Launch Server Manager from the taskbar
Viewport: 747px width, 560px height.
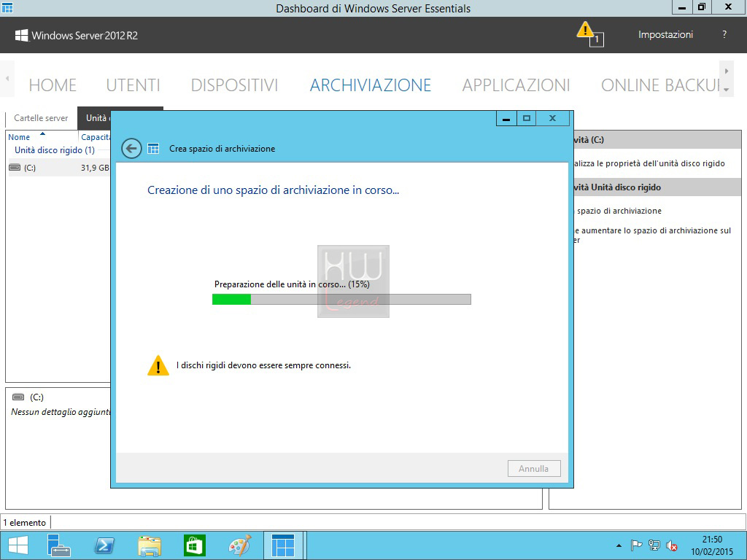pos(59,545)
